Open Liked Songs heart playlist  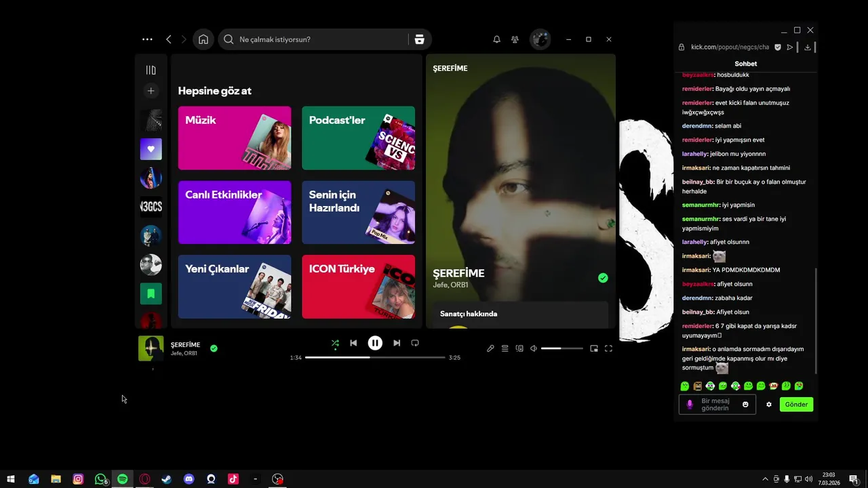tap(151, 148)
